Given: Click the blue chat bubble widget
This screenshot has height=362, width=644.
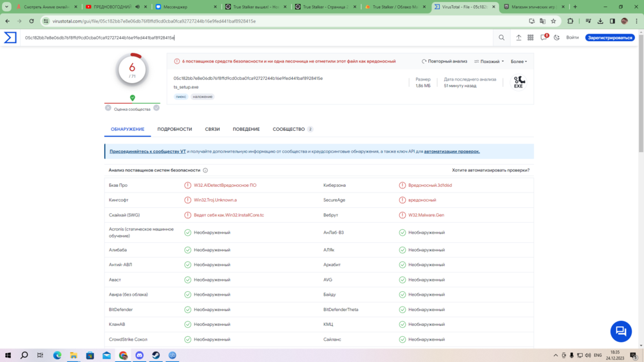Looking at the screenshot, I should tap(621, 331).
